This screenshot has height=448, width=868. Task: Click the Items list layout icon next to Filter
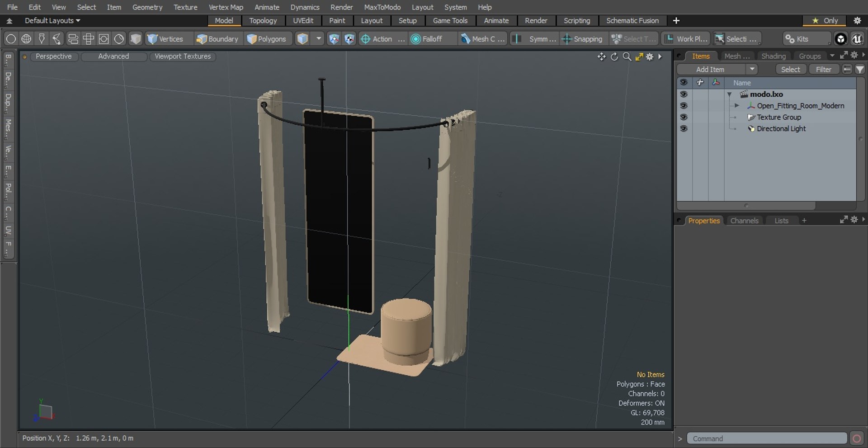[x=847, y=69]
